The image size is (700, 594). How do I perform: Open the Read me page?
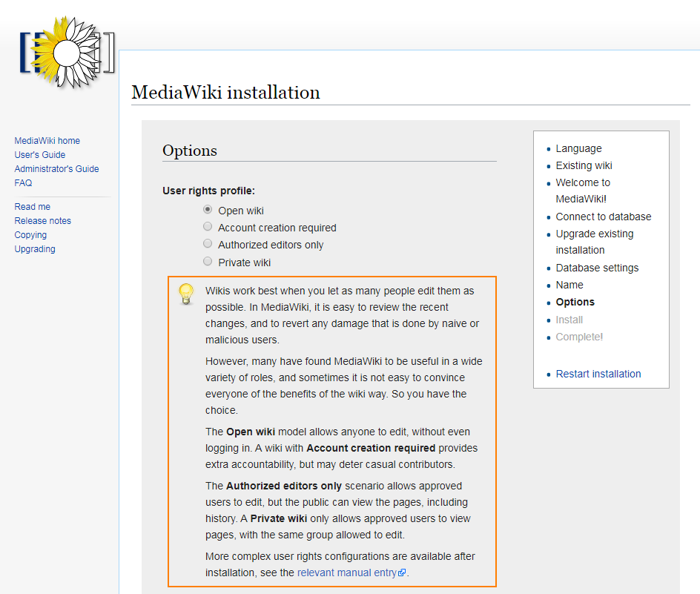click(32, 207)
